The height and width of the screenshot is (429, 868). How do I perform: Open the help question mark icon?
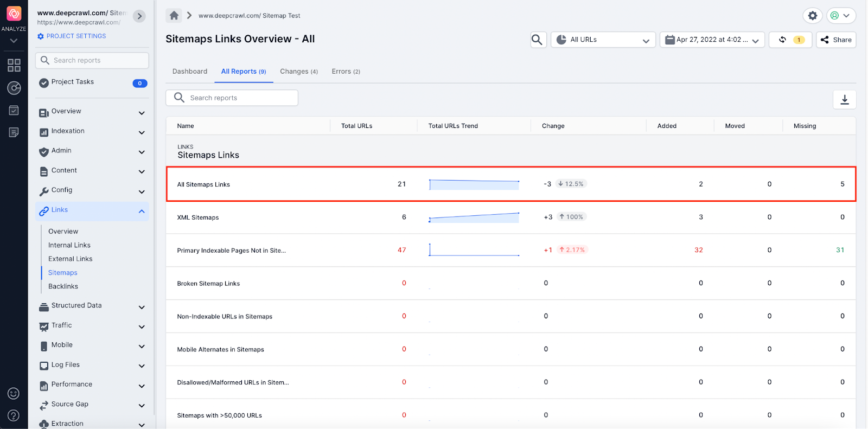14,415
